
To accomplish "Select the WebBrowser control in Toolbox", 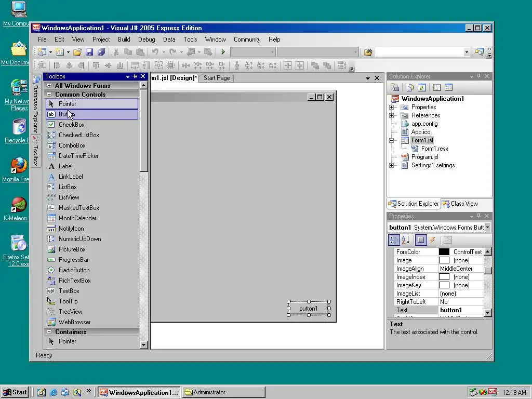I will [91, 322].
